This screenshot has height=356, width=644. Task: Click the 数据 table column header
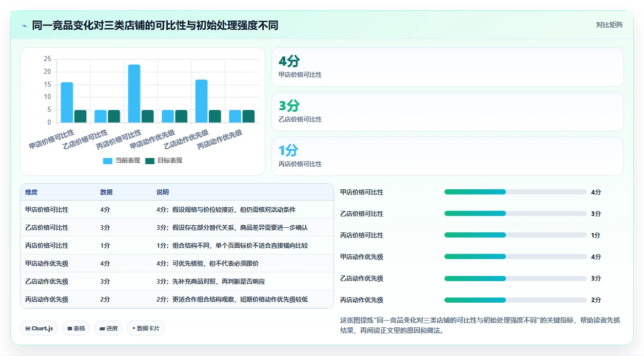click(106, 192)
